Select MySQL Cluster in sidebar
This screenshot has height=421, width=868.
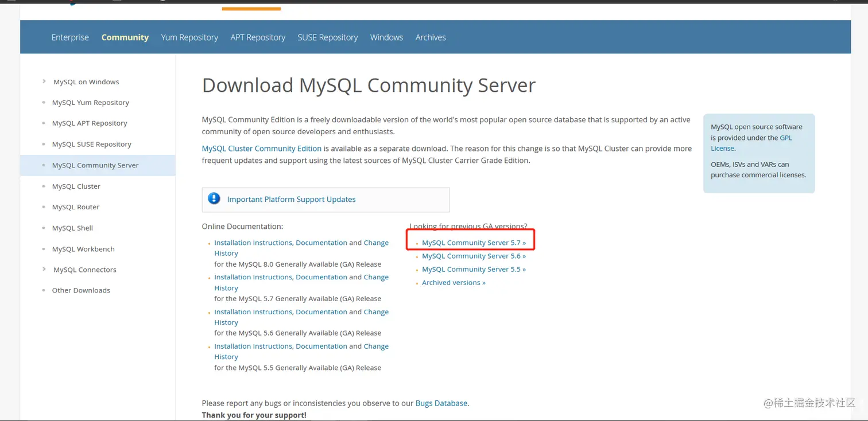click(76, 186)
